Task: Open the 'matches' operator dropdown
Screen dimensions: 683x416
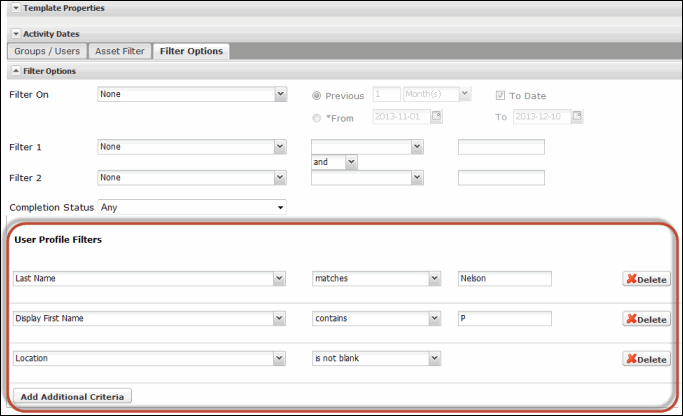Action: pyautogui.click(x=376, y=279)
